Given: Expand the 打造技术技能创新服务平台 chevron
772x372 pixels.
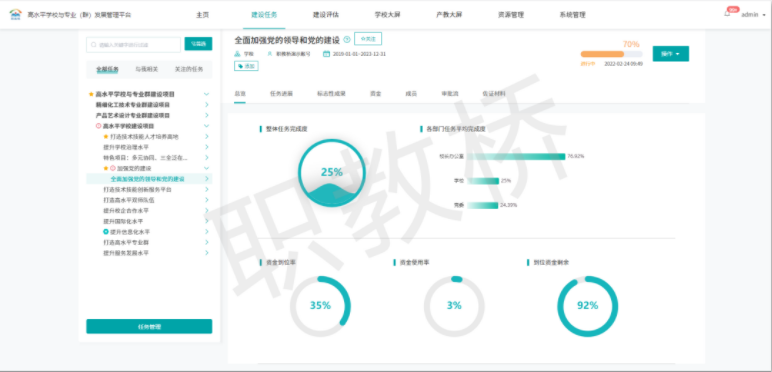Looking at the screenshot, I should [x=206, y=189].
